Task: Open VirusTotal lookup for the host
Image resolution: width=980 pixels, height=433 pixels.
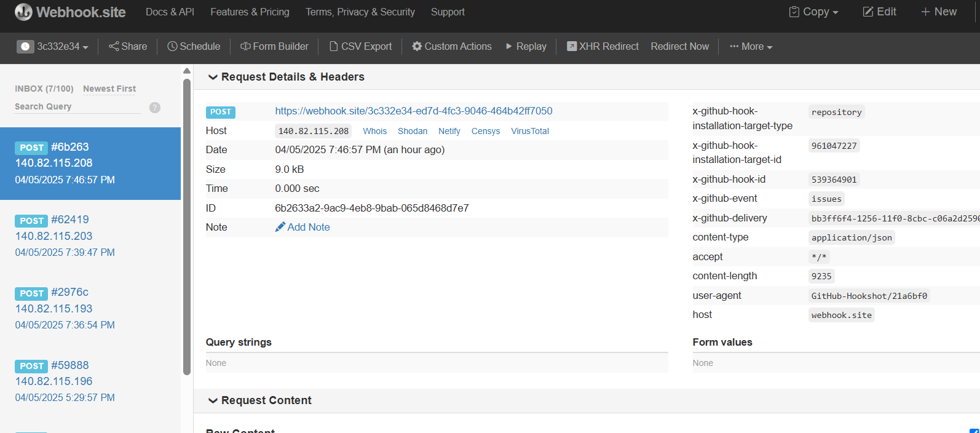Action: click(530, 131)
